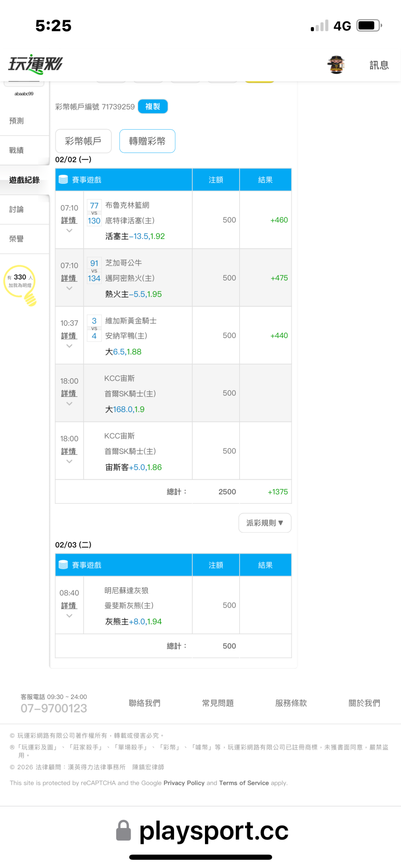
Task: Open the 訊息 messages link
Action: point(379,65)
